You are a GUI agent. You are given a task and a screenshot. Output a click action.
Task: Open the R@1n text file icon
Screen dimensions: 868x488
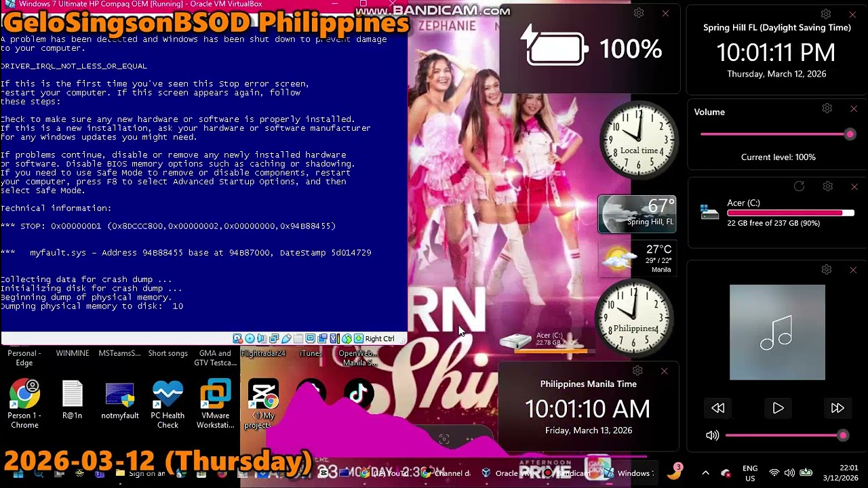72,400
